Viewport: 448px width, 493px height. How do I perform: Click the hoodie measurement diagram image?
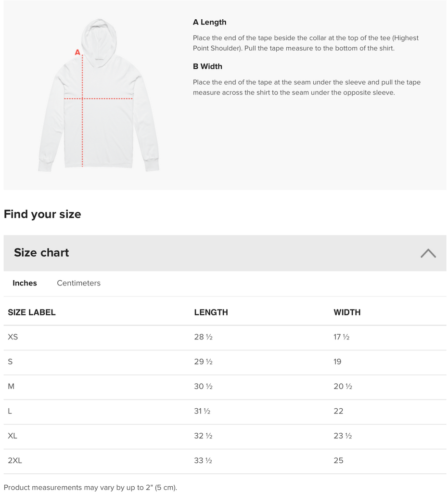pos(99,95)
